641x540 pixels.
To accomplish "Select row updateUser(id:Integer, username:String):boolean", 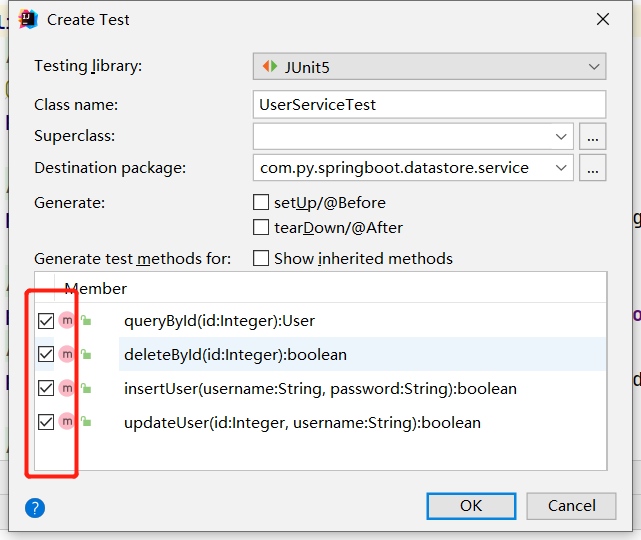I will pyautogui.click(x=320, y=422).
